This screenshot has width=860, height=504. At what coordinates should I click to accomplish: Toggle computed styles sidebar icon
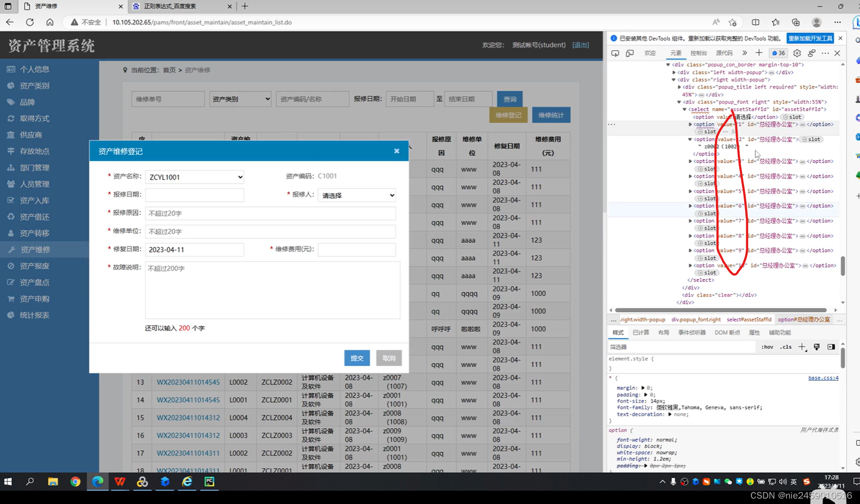point(831,347)
